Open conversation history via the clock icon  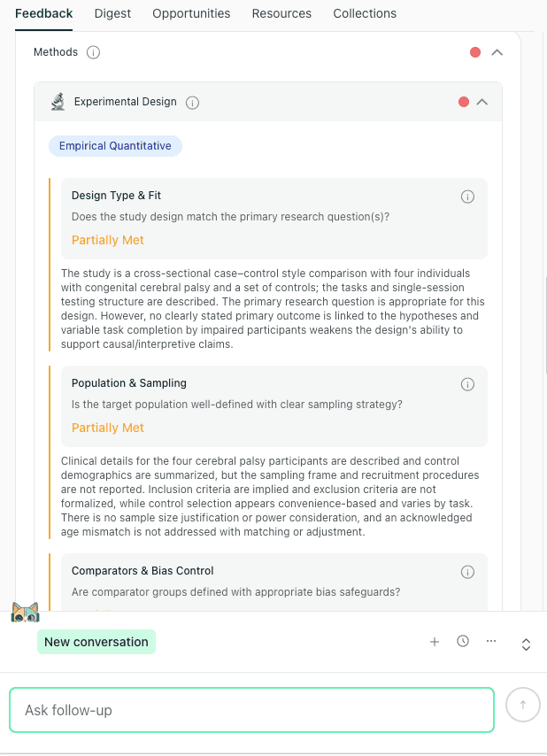[x=463, y=641]
